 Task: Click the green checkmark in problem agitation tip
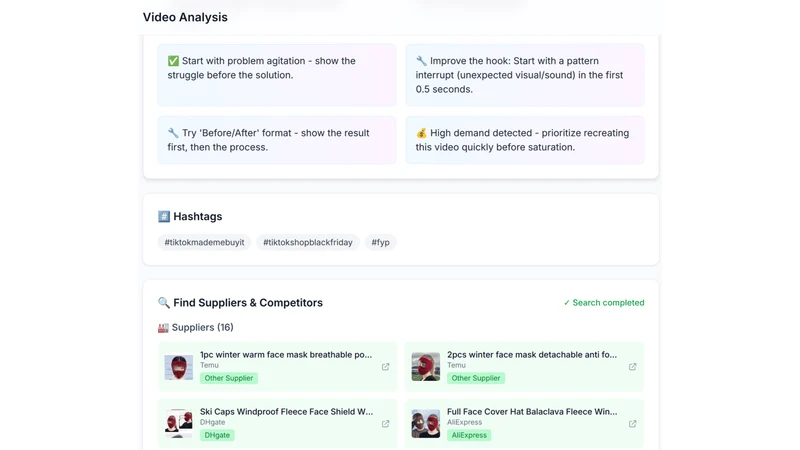[173, 61]
